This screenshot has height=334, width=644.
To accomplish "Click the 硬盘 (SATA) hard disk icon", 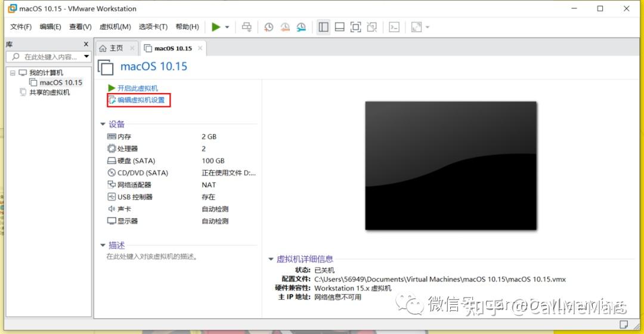I will [x=112, y=160].
